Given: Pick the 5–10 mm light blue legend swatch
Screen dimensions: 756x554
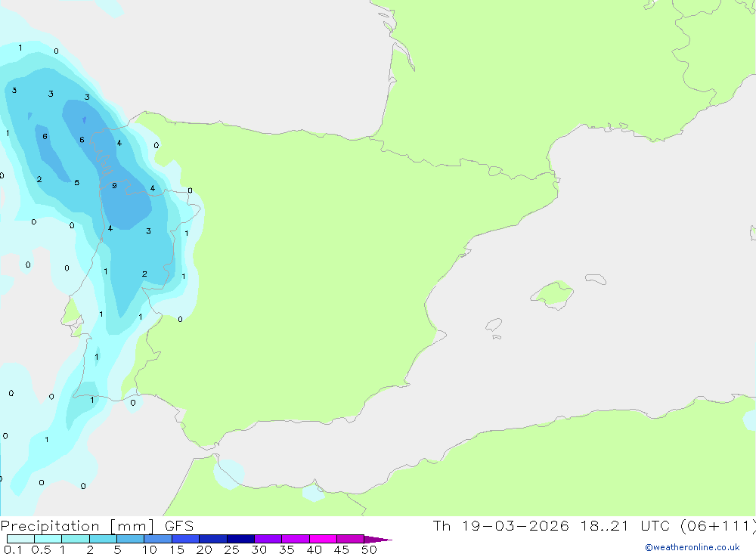Looking at the screenshot, I should [131, 539].
